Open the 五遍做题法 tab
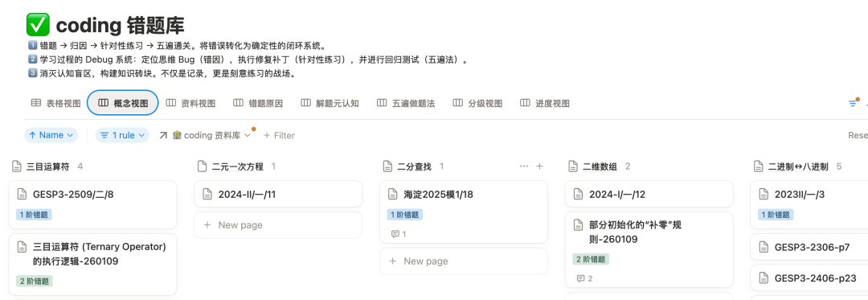This screenshot has height=300, width=868. point(405,103)
